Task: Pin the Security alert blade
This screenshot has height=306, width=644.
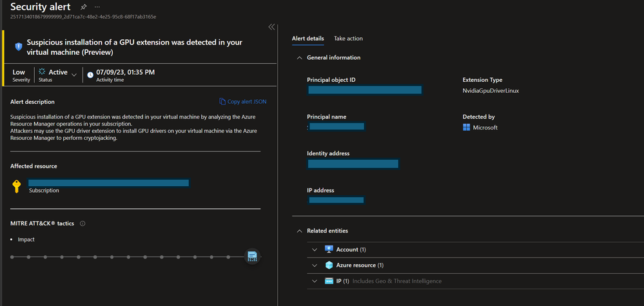Action: pos(83,6)
